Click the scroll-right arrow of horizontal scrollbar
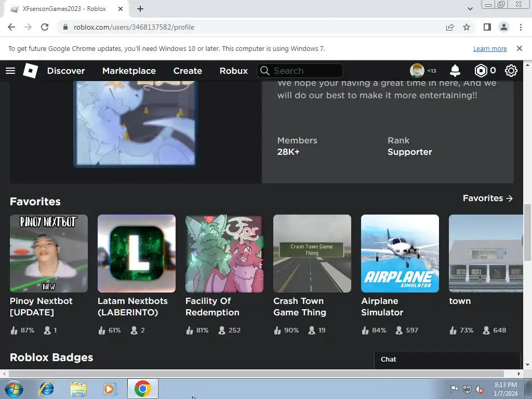 tap(519, 374)
